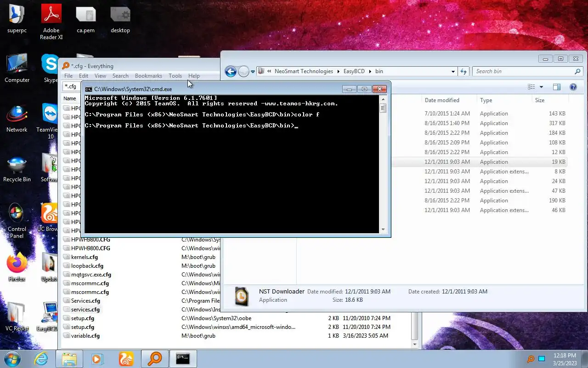Launch Internet Explorer from the taskbar
The width and height of the screenshot is (588, 368).
(x=41, y=359)
